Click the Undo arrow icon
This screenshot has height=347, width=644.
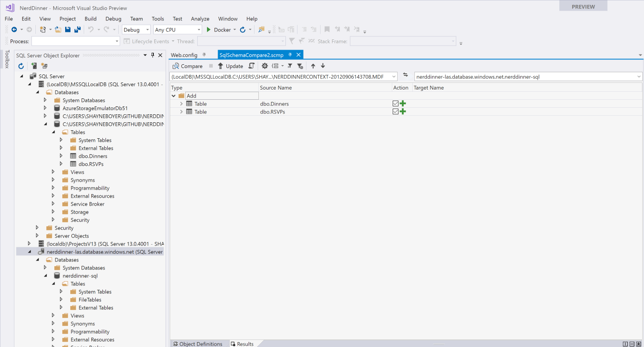90,30
